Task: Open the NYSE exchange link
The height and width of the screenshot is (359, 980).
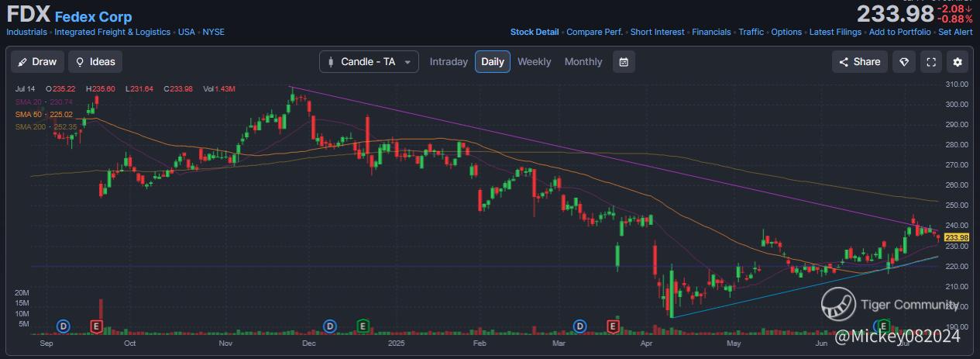Action: coord(214,33)
